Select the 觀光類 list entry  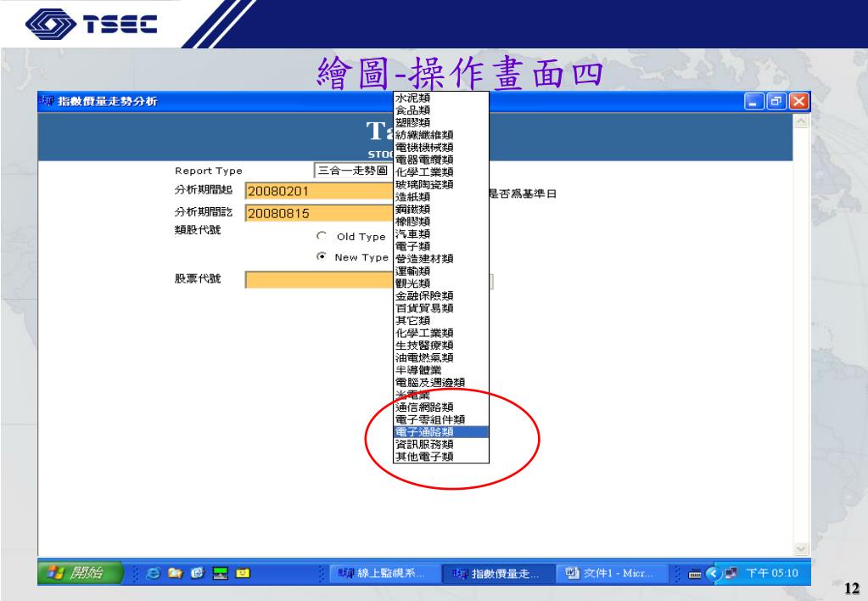pos(440,284)
